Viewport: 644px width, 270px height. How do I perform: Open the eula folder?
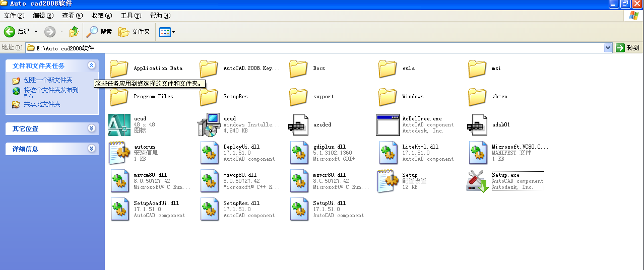coord(397,69)
